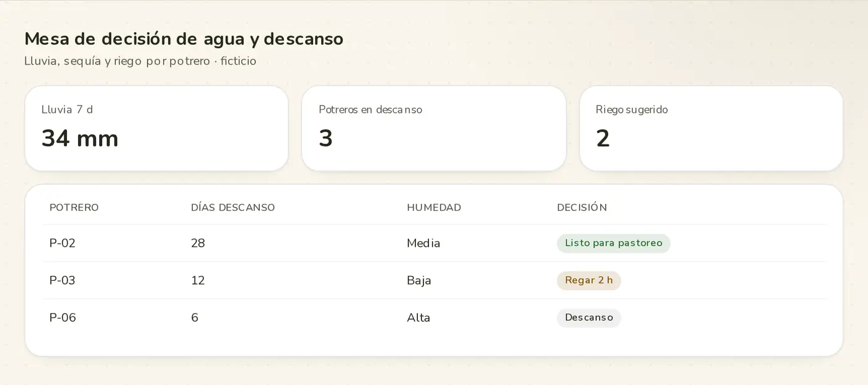The width and height of the screenshot is (868, 385).
Task: Click the DÍAS DESCANSO column header
Action: (232, 208)
